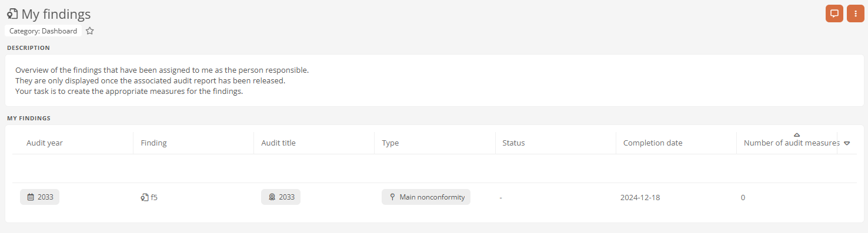This screenshot has height=233, width=868.
Task: Select the Category: Dashboard tag
Action: click(x=44, y=31)
